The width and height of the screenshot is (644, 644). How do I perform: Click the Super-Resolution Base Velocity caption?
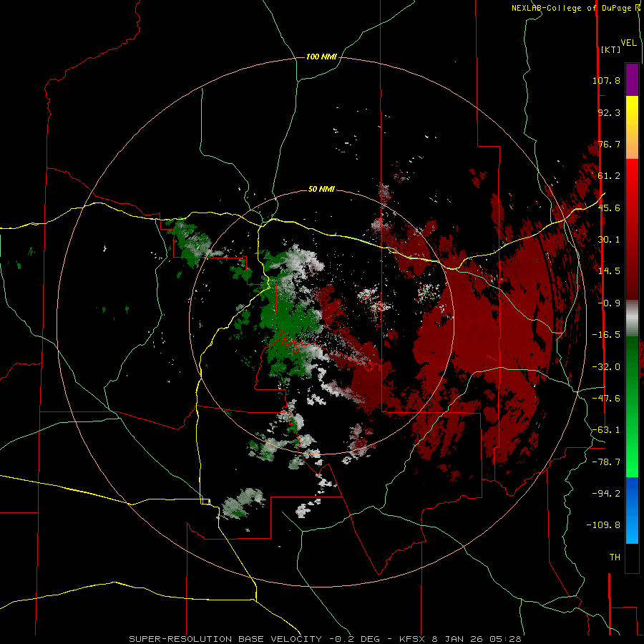(326, 639)
